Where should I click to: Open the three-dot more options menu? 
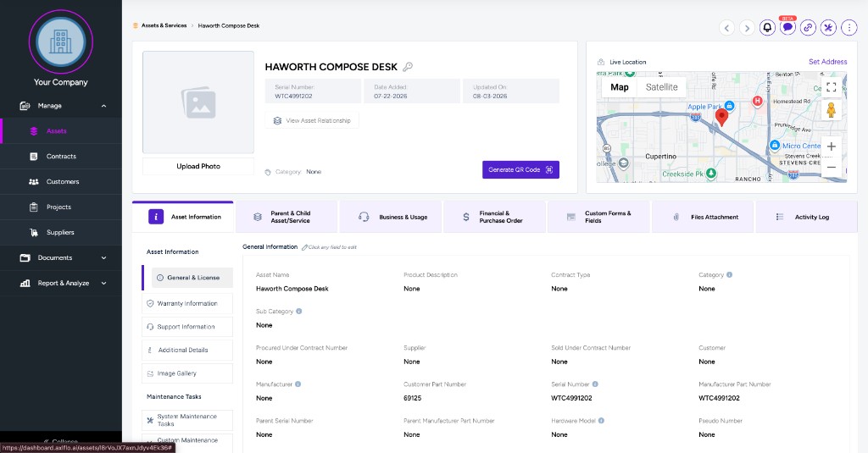pos(849,27)
